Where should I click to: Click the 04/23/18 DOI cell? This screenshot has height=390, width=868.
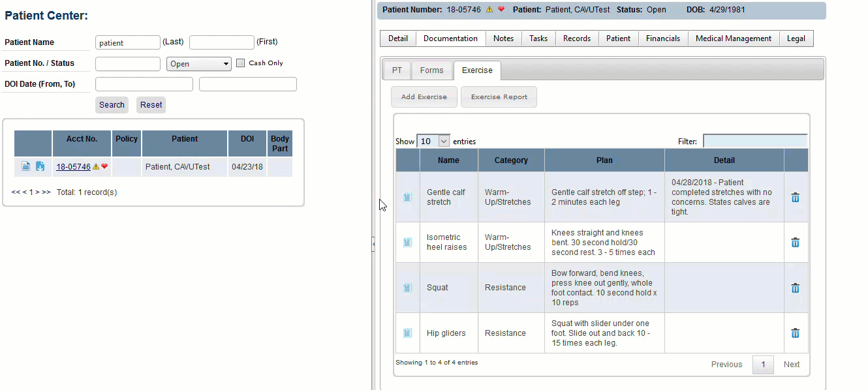coord(247,167)
